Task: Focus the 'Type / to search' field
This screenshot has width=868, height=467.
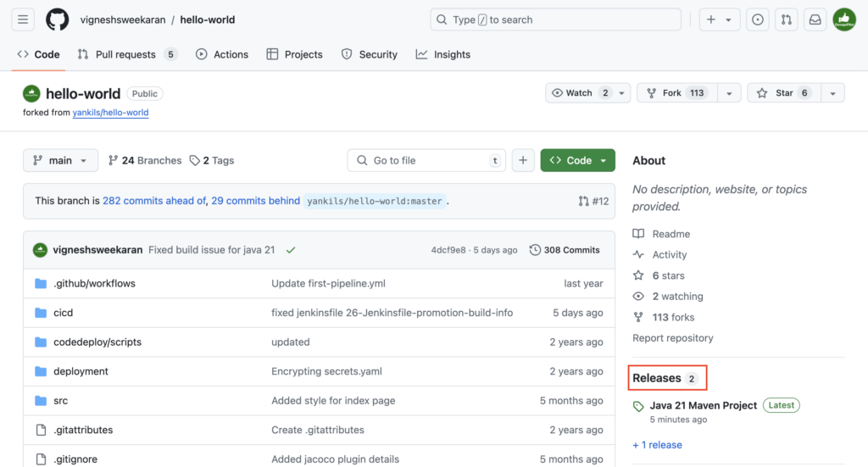Action: click(555, 20)
